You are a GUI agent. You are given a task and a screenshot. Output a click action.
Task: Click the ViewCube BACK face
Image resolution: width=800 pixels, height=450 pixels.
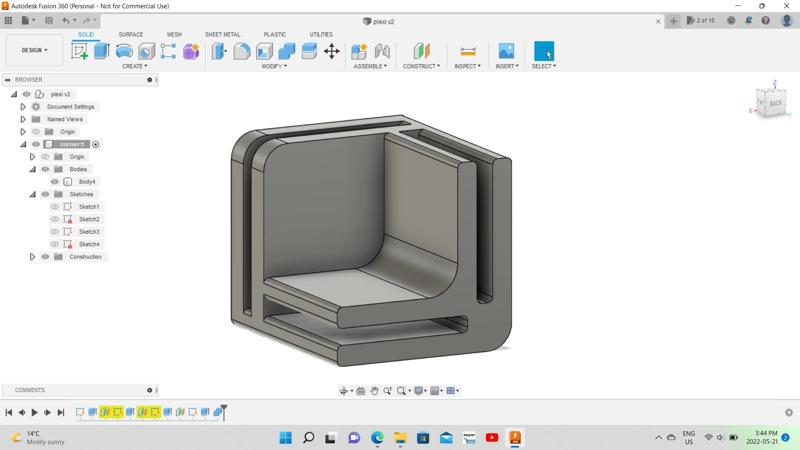pos(775,102)
